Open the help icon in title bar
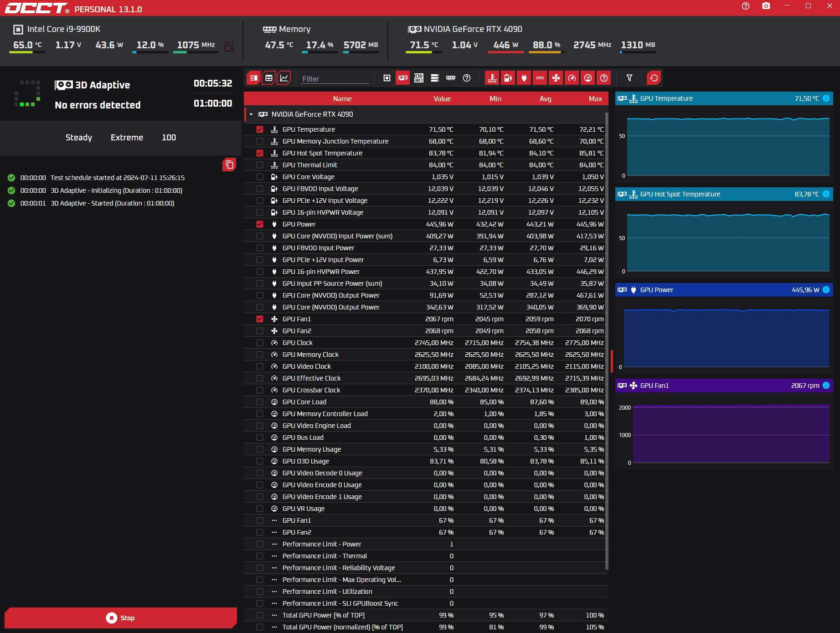The width and height of the screenshot is (840, 633). coord(746,6)
